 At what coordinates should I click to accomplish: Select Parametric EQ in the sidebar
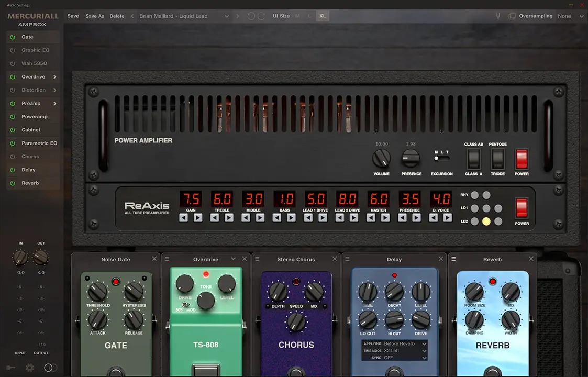click(39, 143)
